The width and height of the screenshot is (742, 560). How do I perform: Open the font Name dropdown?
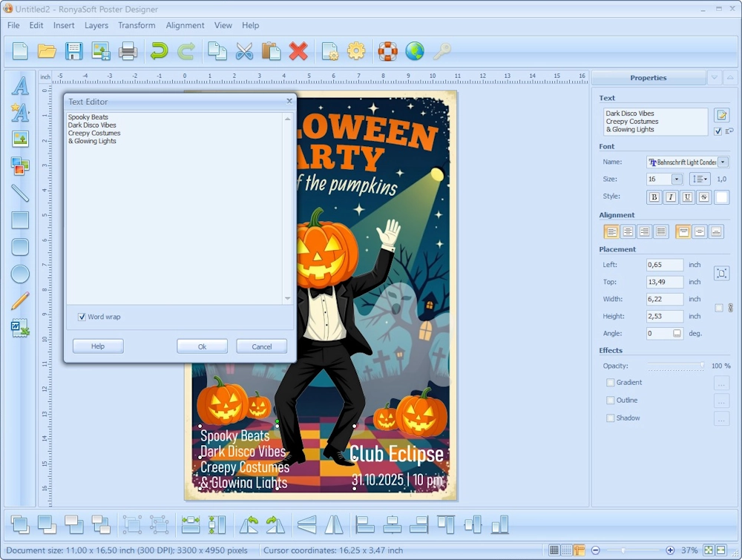(x=723, y=162)
